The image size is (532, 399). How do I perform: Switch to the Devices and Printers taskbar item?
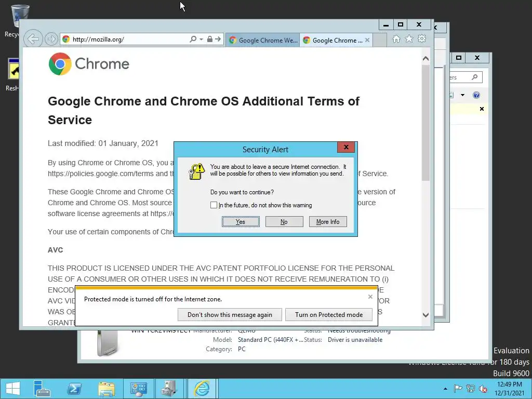click(x=169, y=389)
